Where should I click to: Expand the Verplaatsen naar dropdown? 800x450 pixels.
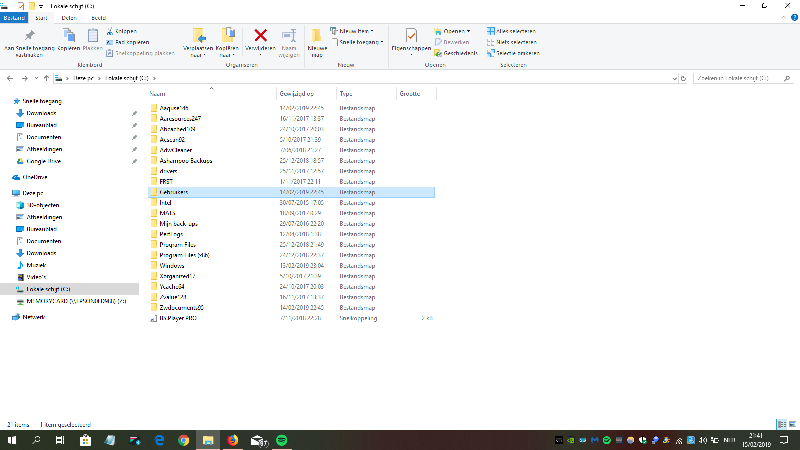(199, 54)
